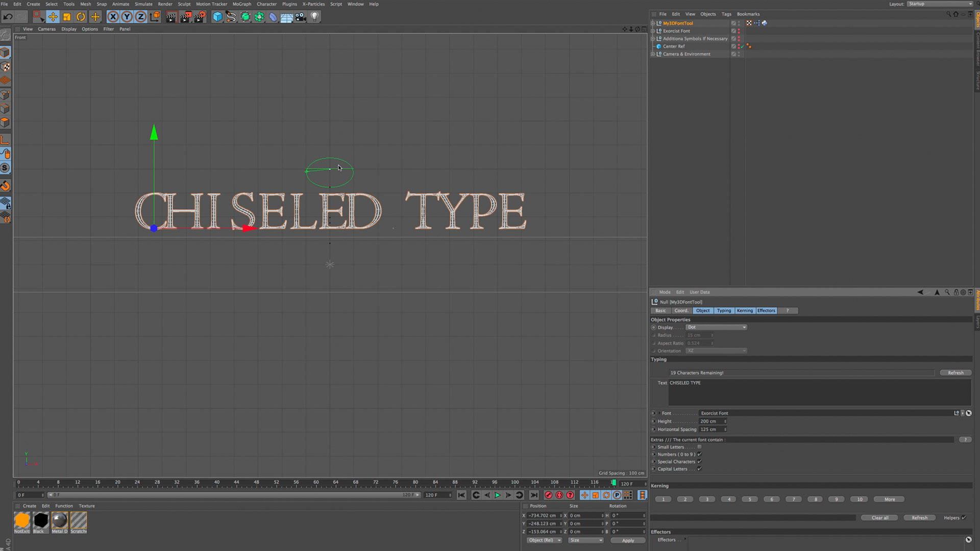Open the MoGraph menu

pyautogui.click(x=241, y=4)
